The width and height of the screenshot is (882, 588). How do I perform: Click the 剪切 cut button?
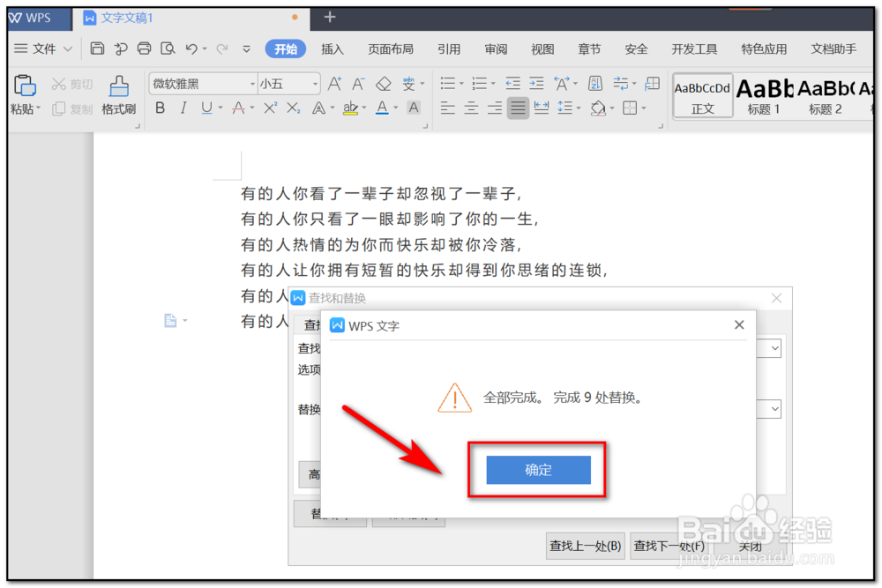tap(72, 85)
